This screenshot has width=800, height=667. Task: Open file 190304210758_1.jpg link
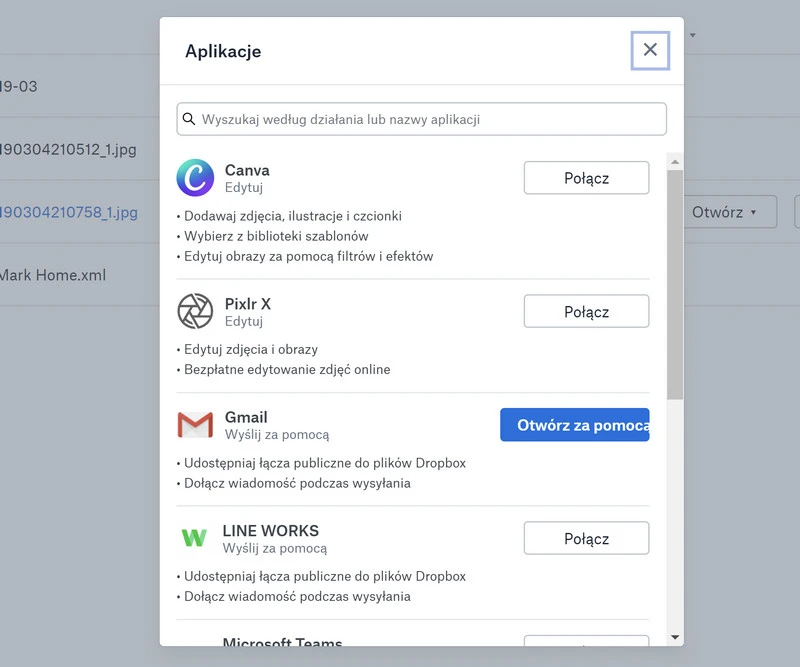(x=68, y=212)
